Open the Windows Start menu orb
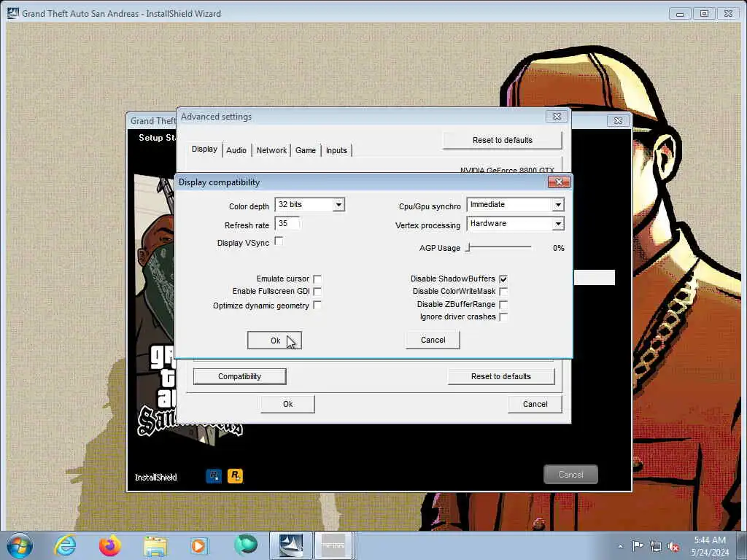 pyautogui.click(x=20, y=545)
